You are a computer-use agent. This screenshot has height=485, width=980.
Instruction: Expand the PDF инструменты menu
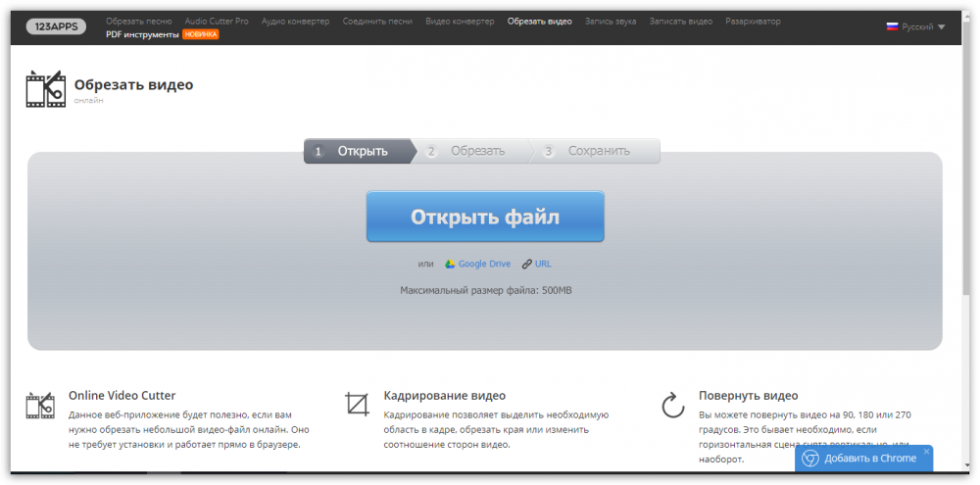(142, 34)
